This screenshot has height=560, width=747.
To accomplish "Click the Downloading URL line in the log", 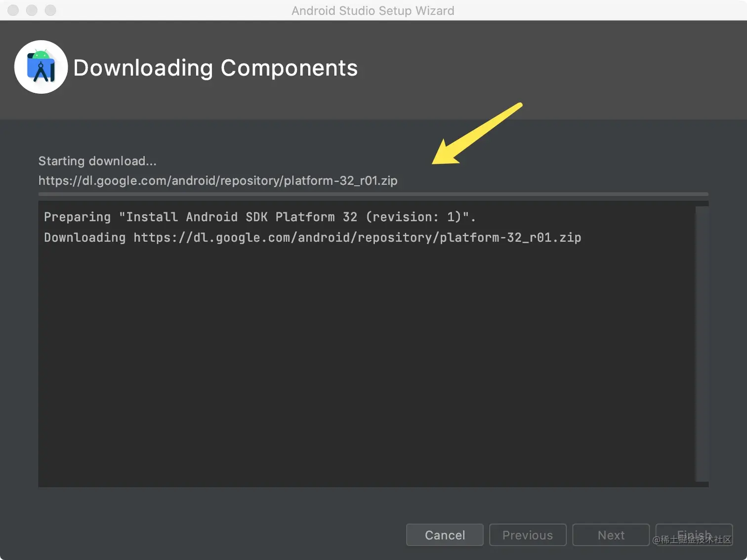I will (313, 238).
